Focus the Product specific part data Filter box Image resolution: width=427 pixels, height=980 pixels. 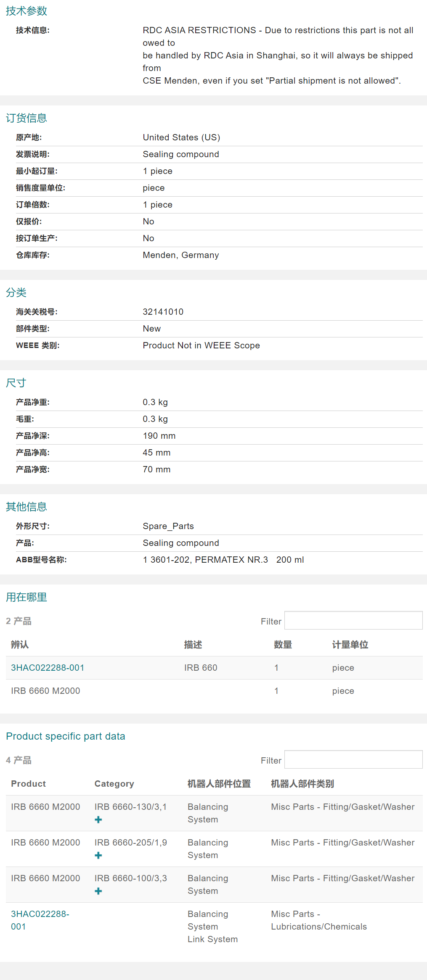(x=353, y=760)
